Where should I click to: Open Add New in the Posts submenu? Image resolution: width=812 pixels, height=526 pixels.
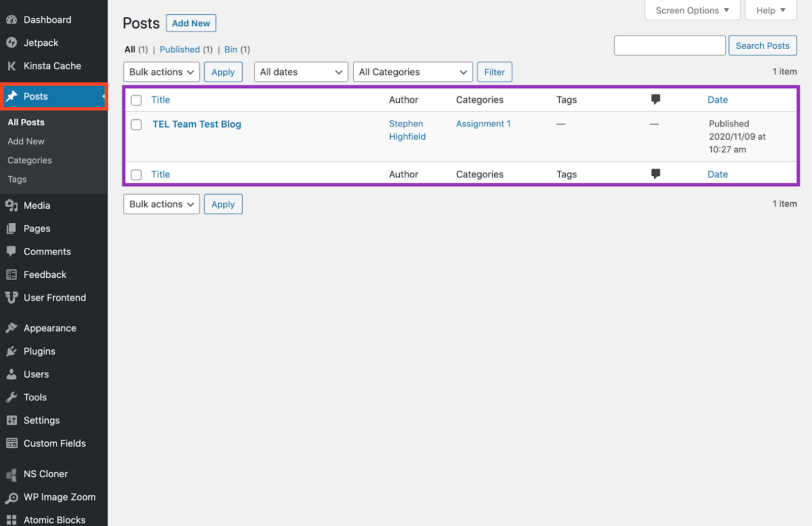point(26,142)
